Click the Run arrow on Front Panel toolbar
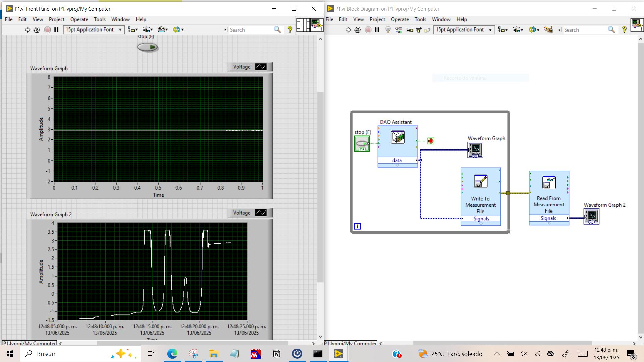Image resolution: width=644 pixels, height=362 pixels. 28,30
